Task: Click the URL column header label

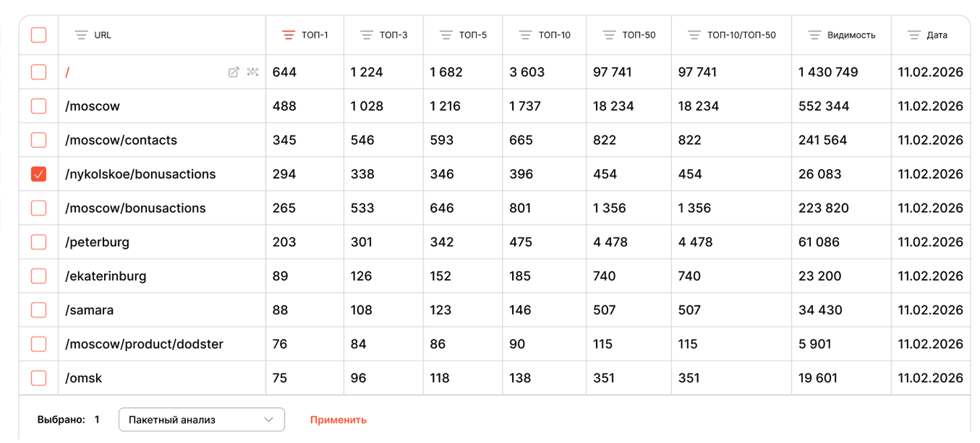Action: [x=103, y=35]
